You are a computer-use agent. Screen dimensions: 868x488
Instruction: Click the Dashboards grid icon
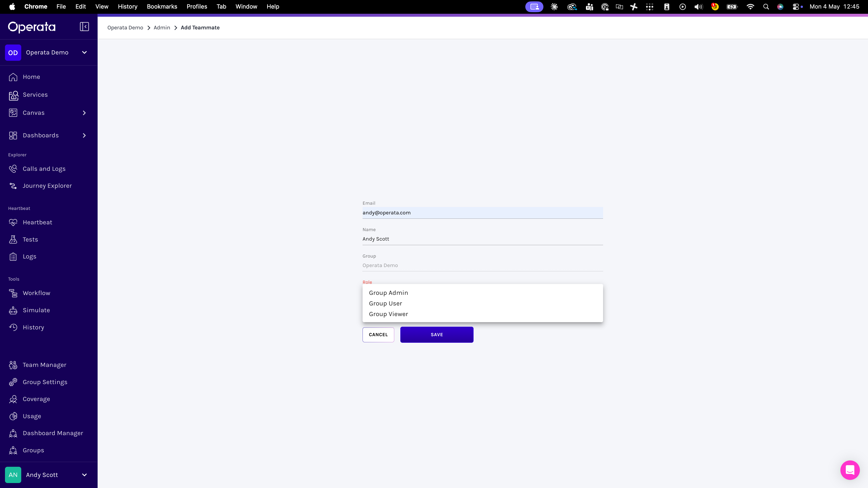pyautogui.click(x=13, y=135)
